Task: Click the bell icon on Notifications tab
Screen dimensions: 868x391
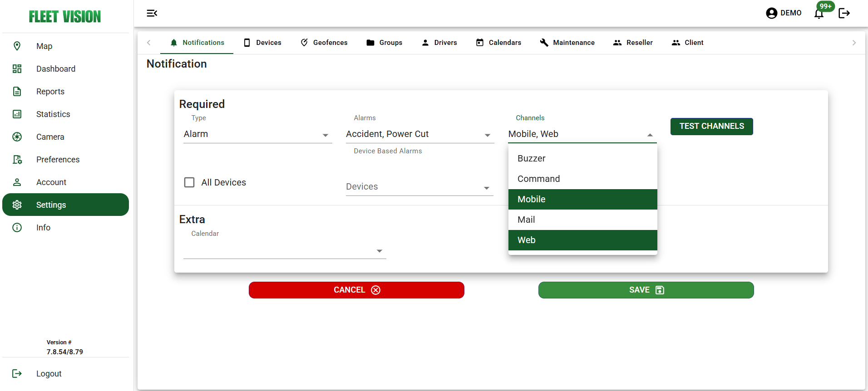Action: [173, 43]
